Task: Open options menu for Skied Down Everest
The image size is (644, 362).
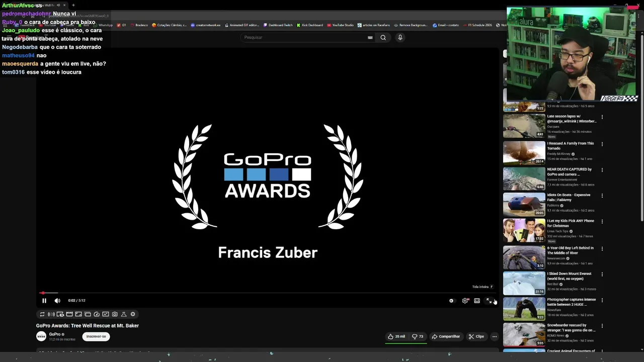Action: pos(602,275)
